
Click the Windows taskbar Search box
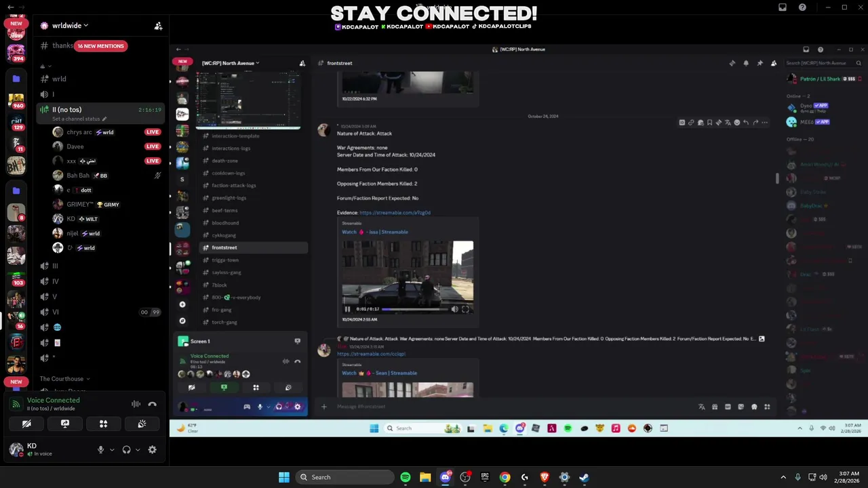point(345,477)
